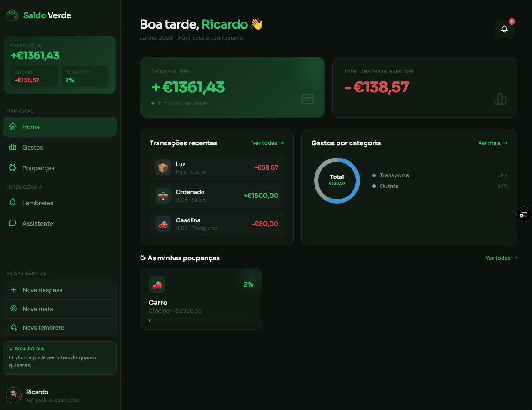
Task: Click the gray Outros legend dot
Action: pos(374,186)
